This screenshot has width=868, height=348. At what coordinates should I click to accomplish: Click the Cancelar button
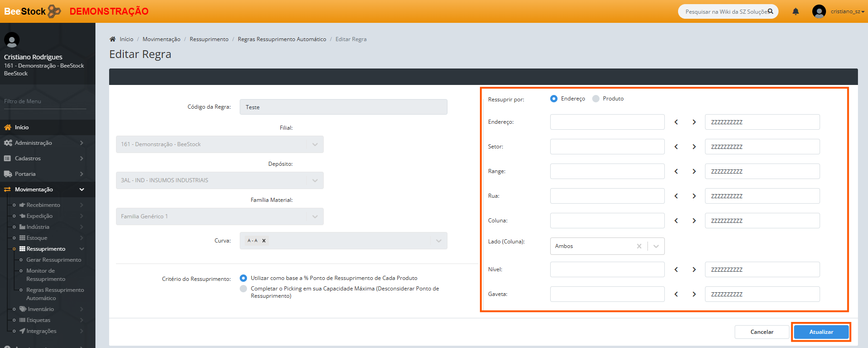point(762,332)
